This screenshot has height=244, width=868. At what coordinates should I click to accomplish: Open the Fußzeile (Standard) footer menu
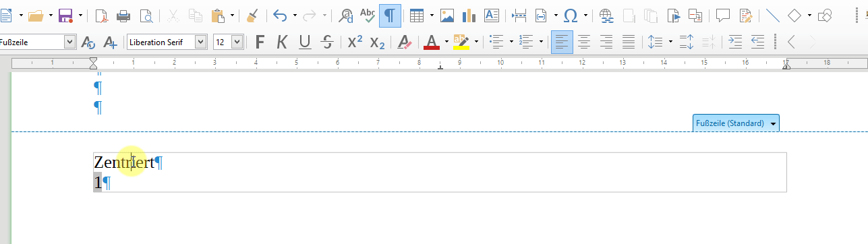(x=736, y=123)
